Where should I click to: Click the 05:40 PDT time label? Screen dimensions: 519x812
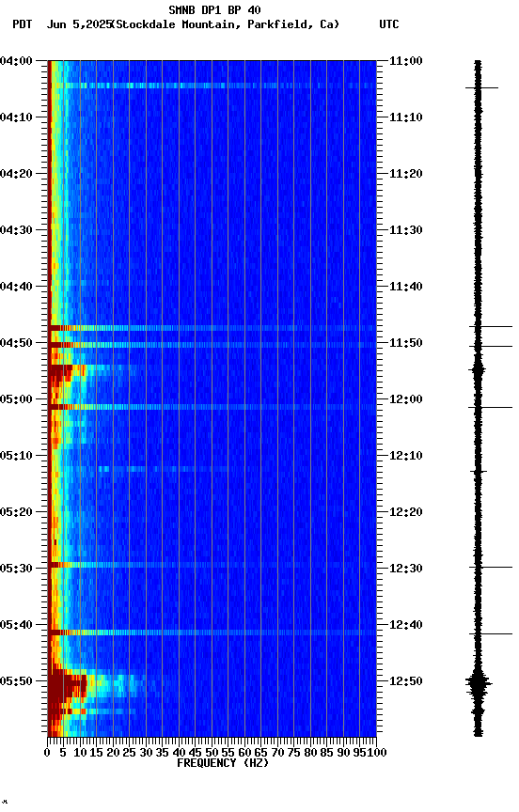pyautogui.click(x=16, y=625)
